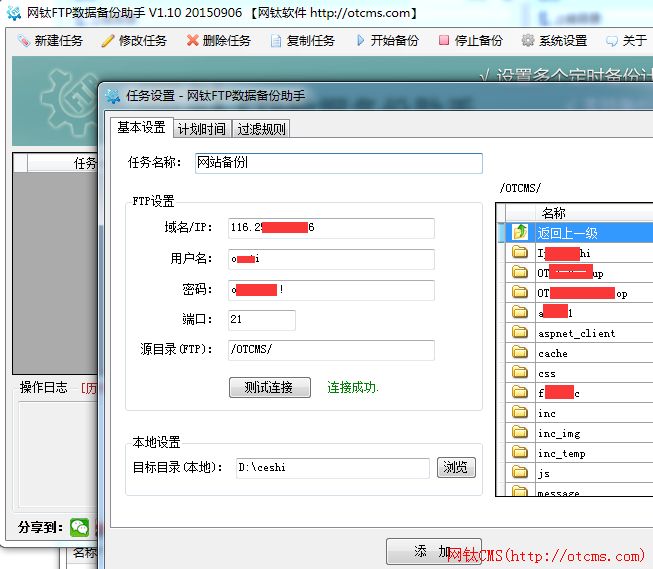Viewport: 653px width, 569px height.
Task: Switch to the 过滤规则 tab
Action: coord(261,129)
